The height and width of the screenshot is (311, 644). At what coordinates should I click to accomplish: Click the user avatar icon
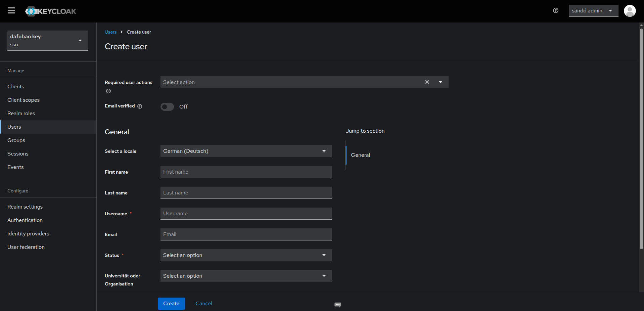tap(630, 11)
